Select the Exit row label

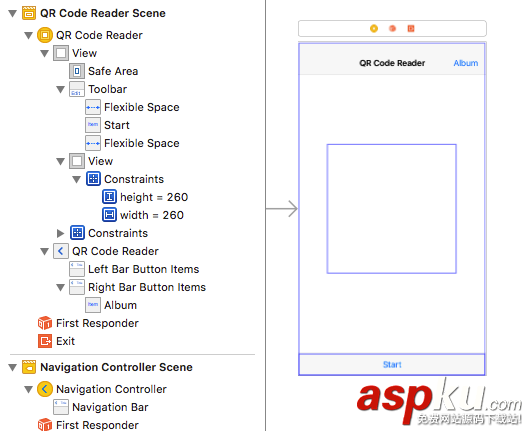click(66, 341)
